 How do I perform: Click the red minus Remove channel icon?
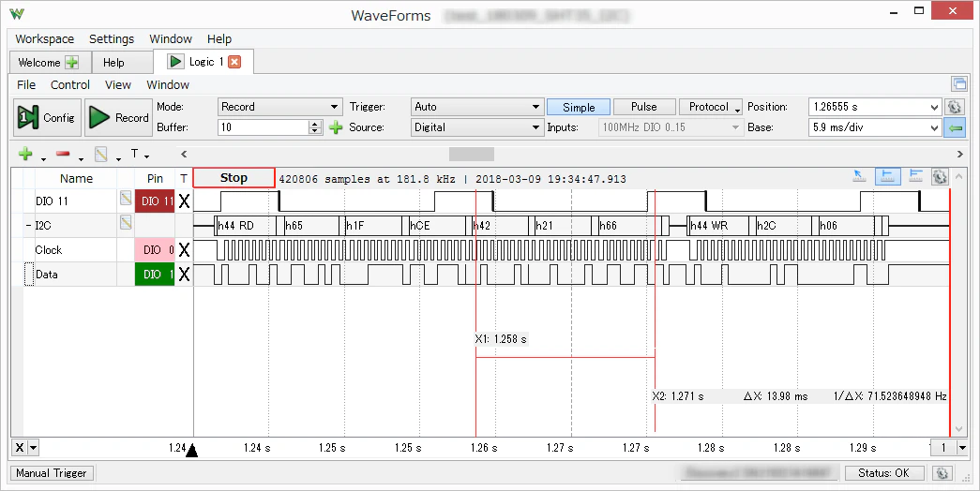point(63,154)
